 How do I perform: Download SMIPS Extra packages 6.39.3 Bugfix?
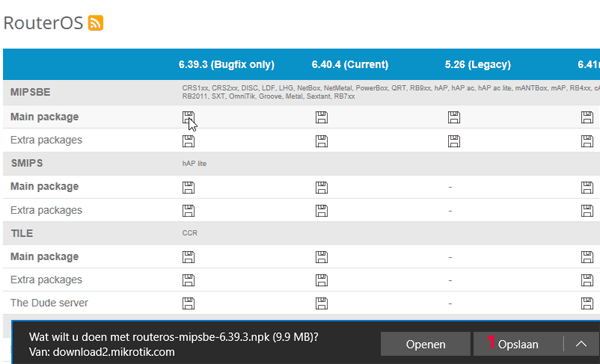click(x=188, y=211)
